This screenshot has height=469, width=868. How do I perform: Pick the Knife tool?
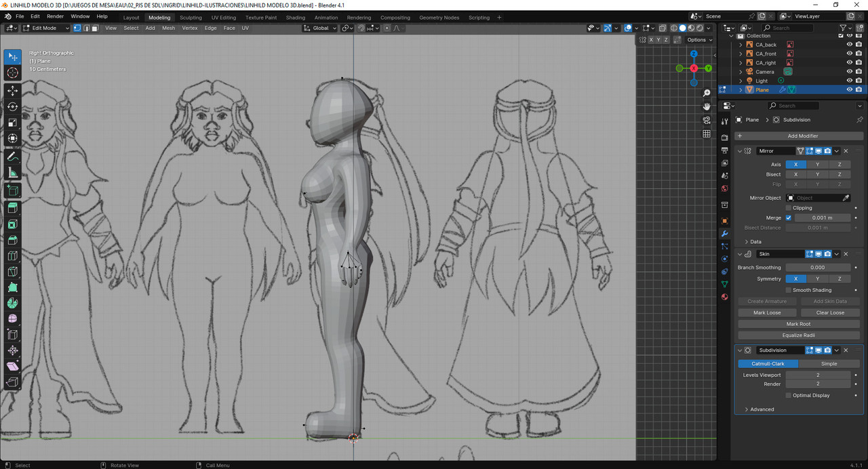(x=12, y=272)
